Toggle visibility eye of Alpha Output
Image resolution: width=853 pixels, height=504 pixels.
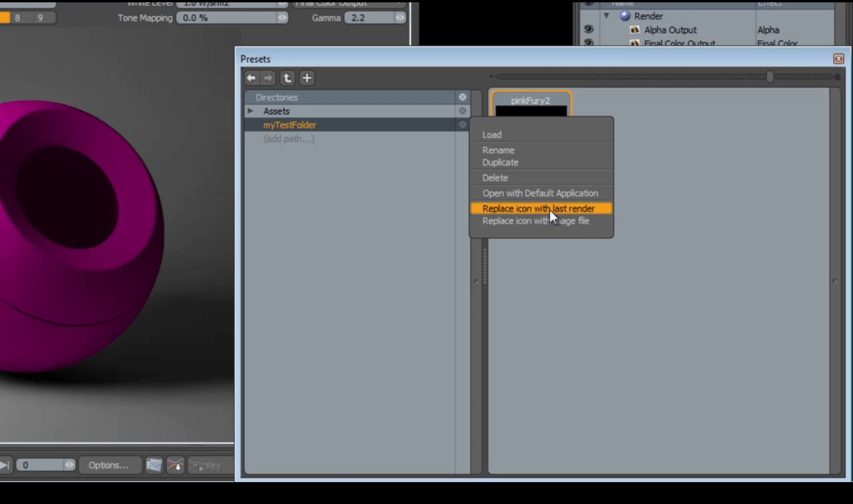point(588,29)
